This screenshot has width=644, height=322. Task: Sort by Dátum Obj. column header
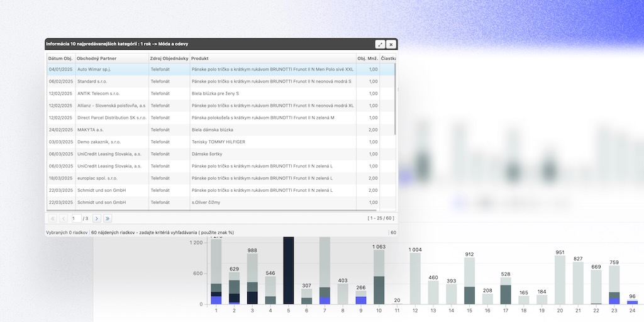click(x=60, y=58)
